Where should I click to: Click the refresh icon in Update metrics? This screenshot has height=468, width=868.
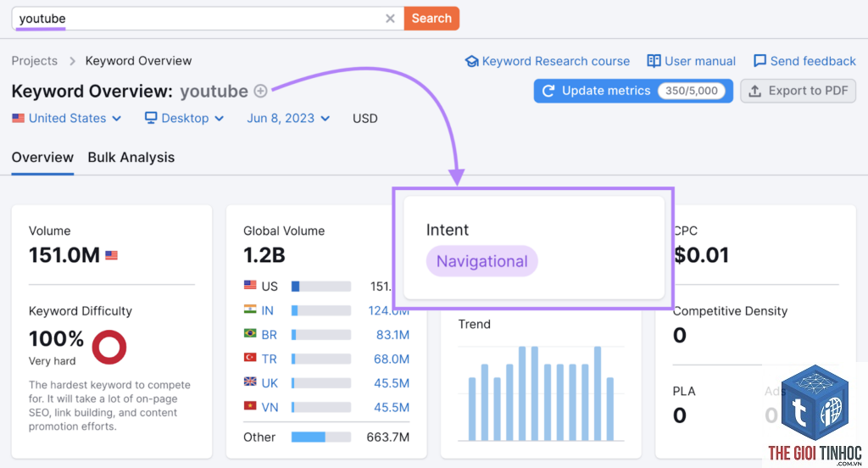pos(548,91)
